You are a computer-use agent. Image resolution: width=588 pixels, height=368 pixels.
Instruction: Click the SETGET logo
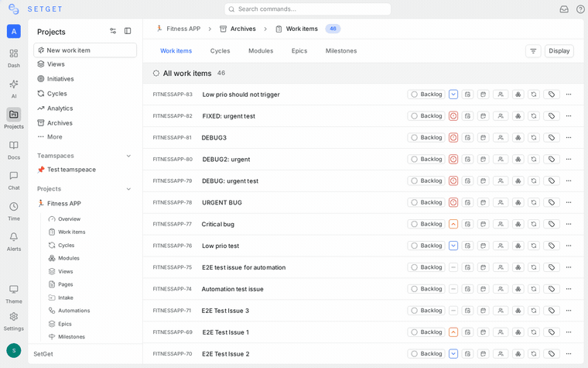tap(35, 9)
